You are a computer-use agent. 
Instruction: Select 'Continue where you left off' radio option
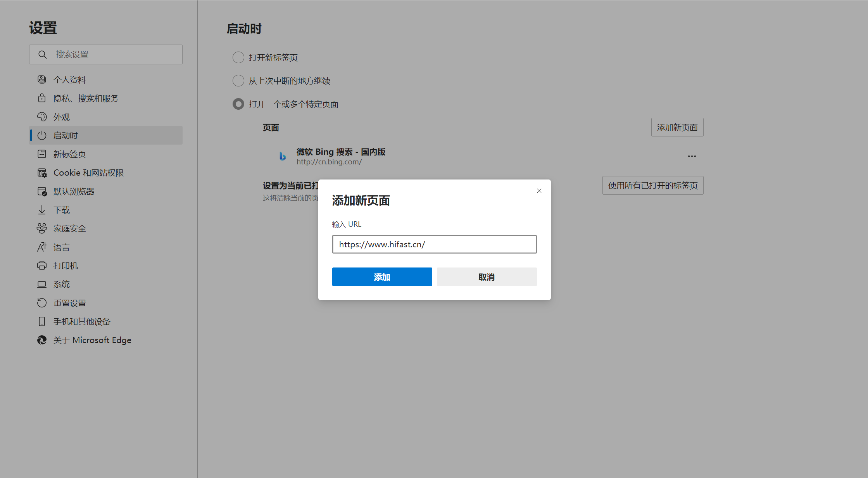pyautogui.click(x=238, y=81)
